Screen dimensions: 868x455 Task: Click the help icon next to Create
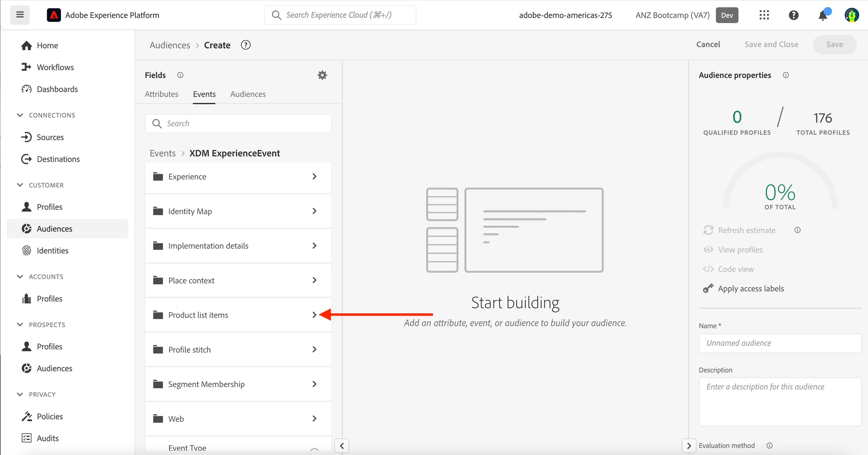(246, 45)
